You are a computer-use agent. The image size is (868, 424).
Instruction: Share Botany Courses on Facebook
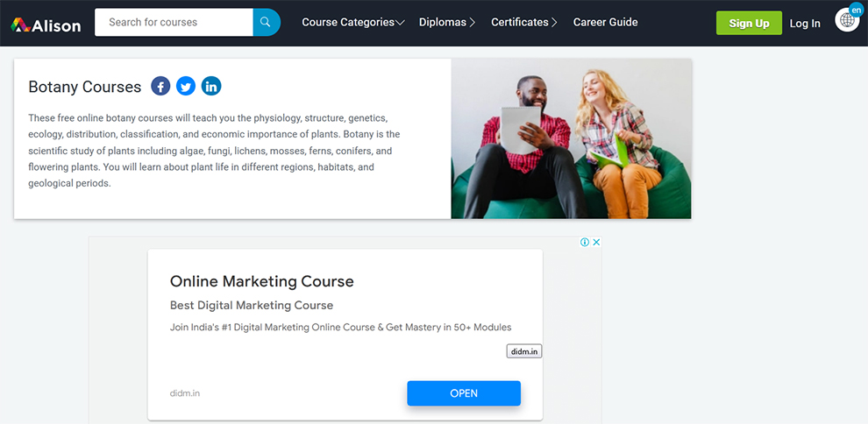[x=160, y=86]
